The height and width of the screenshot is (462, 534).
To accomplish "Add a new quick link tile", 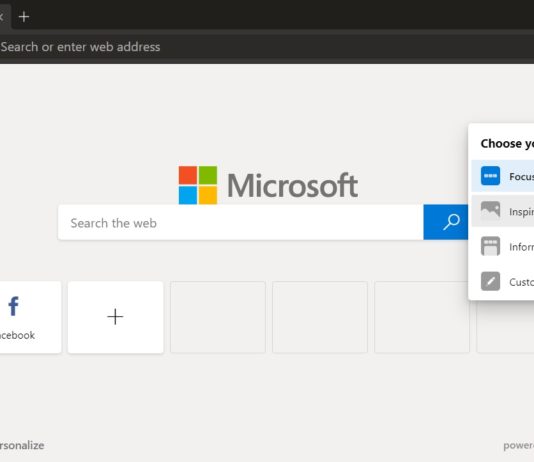I will (x=115, y=317).
